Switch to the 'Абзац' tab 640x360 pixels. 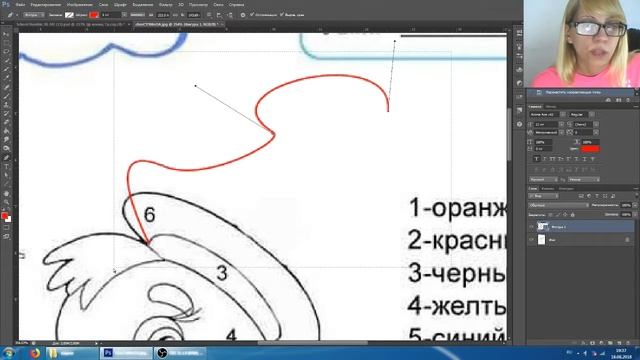pos(551,107)
